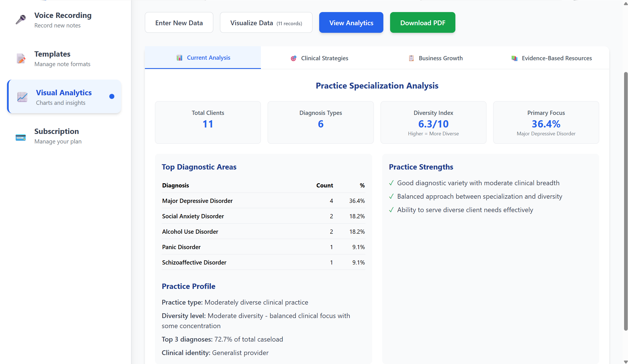Select the Templates sidebar entry
The image size is (628, 364).
coord(52,59)
